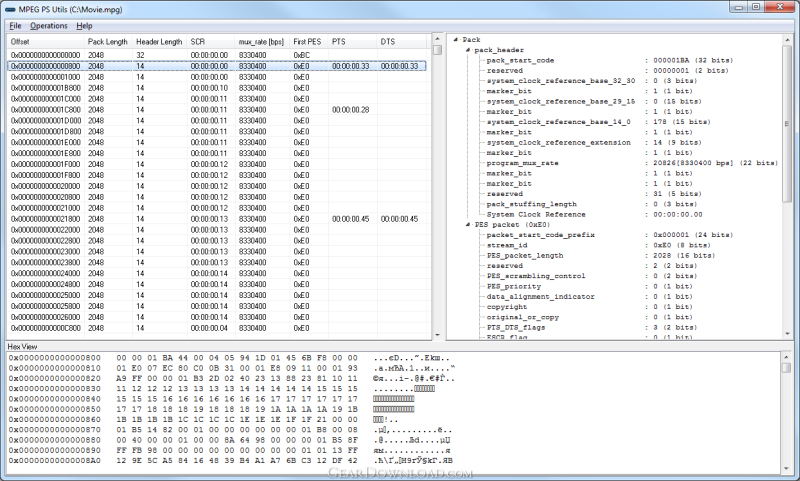
Task: Click the pack list scrollbar up arrow
Action: tap(437, 39)
